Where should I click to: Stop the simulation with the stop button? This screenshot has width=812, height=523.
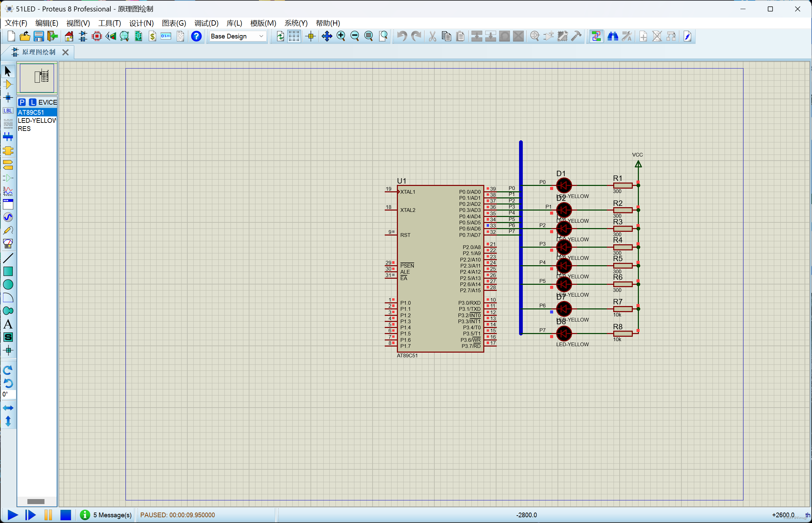click(65, 515)
